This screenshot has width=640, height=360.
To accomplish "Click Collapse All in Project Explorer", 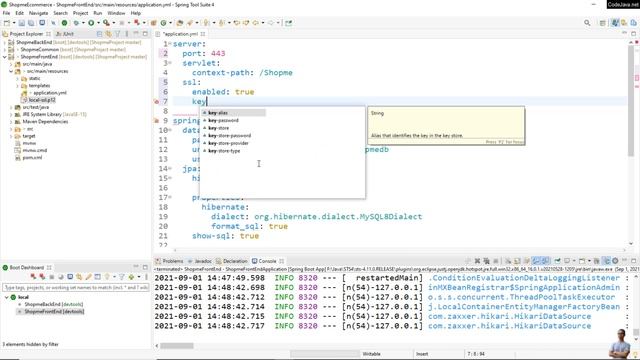I will pyautogui.click(x=99, y=34).
